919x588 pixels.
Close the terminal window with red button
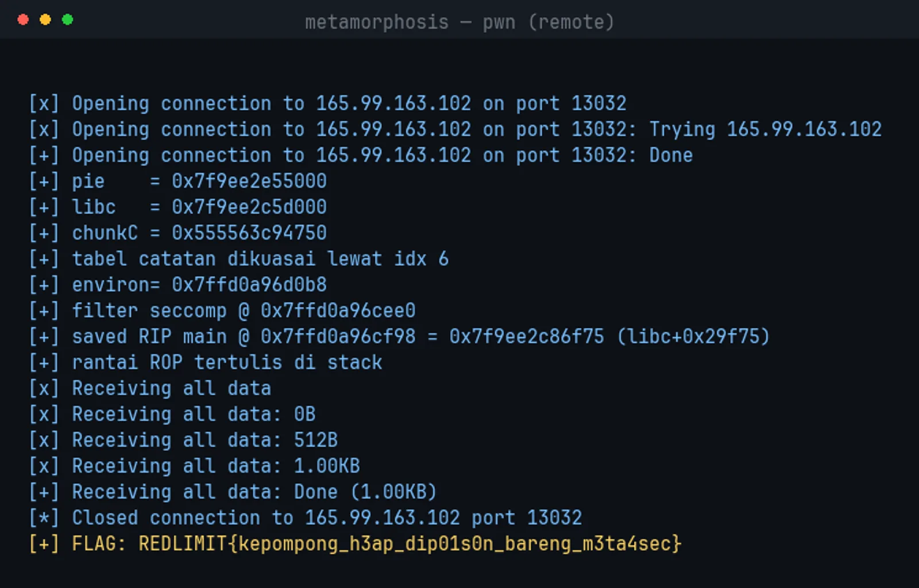click(x=23, y=20)
